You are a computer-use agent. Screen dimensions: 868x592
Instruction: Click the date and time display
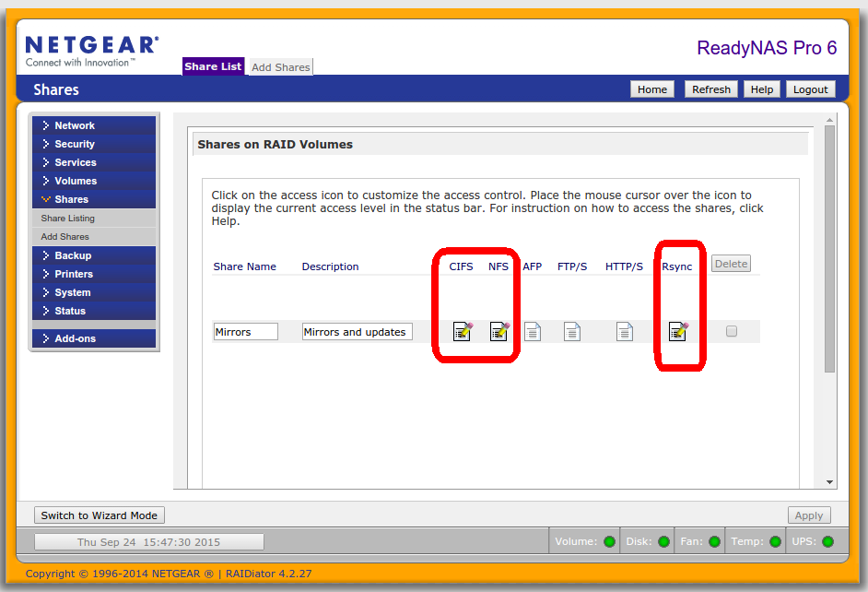coord(149,541)
